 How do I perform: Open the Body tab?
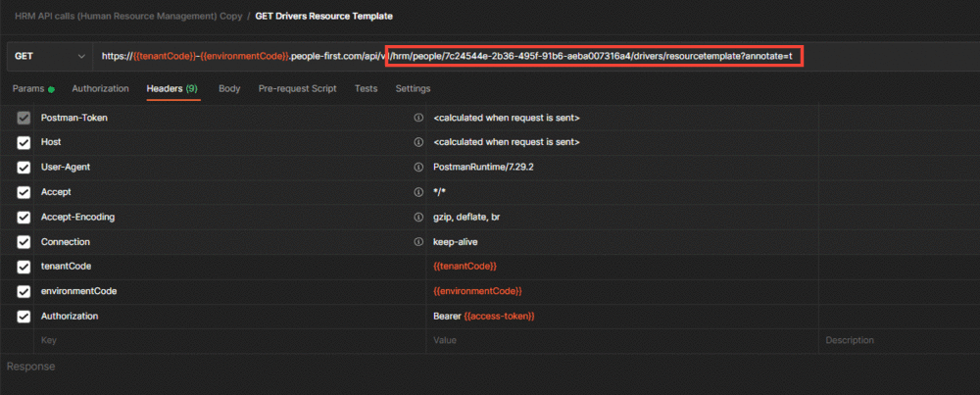tap(229, 89)
